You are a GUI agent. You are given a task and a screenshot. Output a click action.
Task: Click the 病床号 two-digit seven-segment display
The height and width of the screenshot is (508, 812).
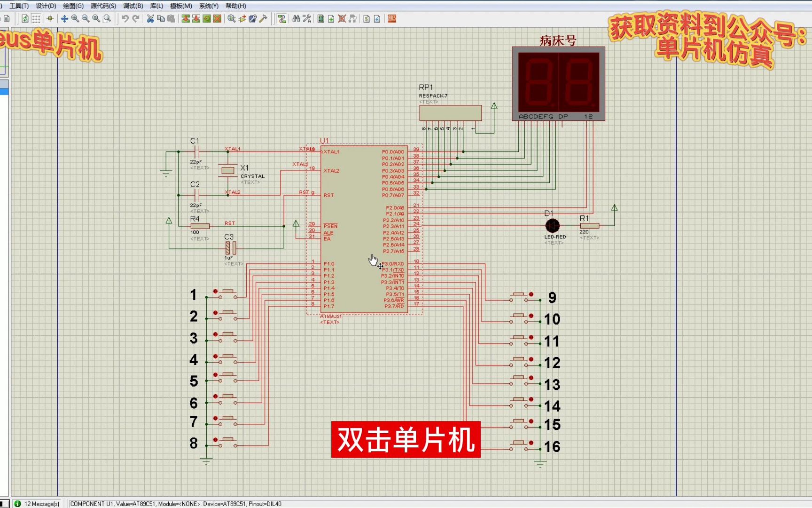click(x=558, y=84)
